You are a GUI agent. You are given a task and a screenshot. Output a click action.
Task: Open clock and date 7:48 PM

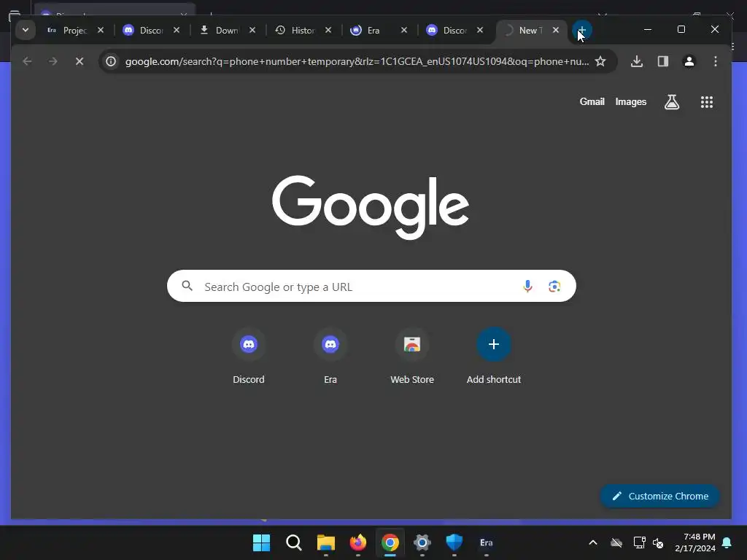click(x=695, y=542)
